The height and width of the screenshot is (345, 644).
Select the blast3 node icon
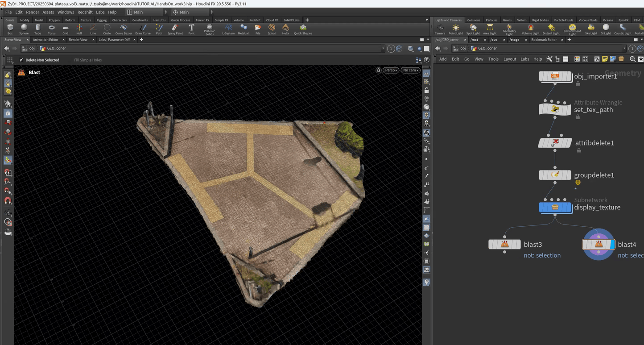click(x=504, y=244)
